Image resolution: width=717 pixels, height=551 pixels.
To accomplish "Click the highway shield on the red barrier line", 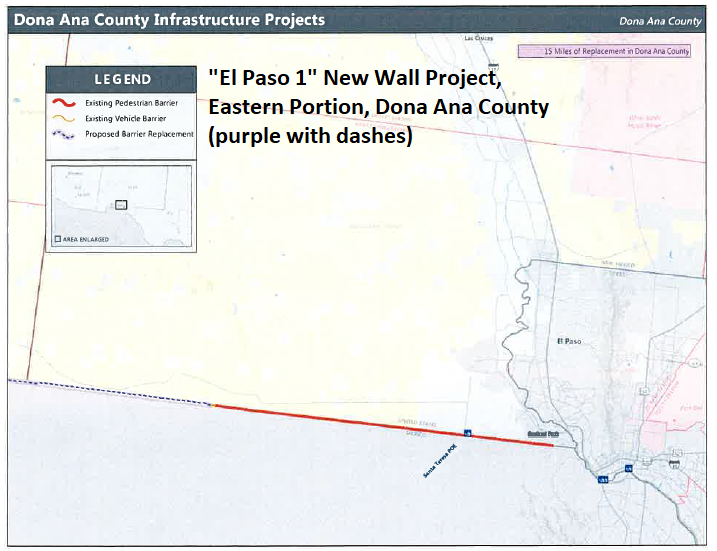I will click(x=467, y=433).
